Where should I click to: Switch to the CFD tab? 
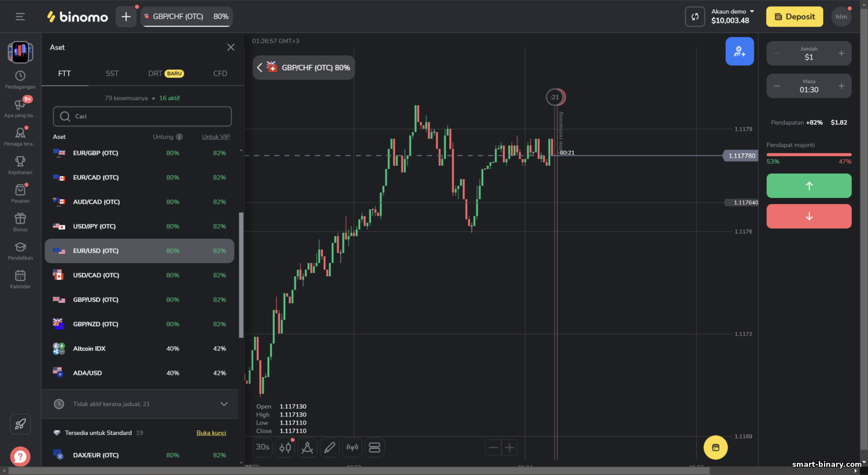click(x=220, y=74)
